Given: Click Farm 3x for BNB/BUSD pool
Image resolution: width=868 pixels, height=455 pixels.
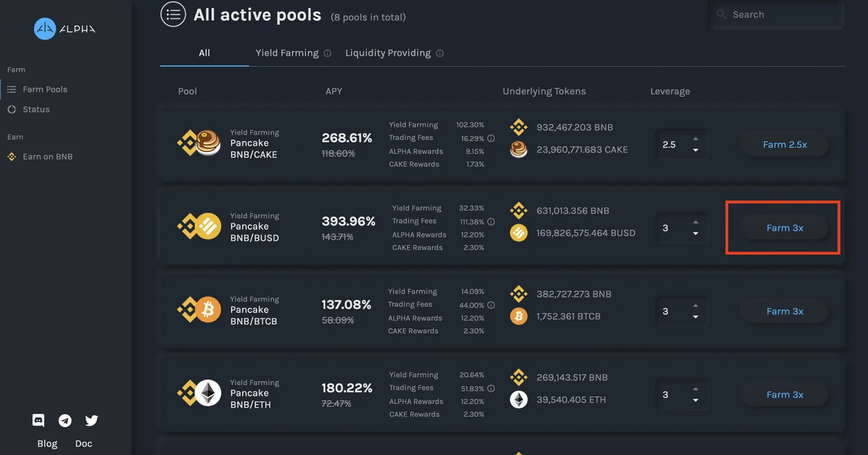Looking at the screenshot, I should [x=784, y=228].
